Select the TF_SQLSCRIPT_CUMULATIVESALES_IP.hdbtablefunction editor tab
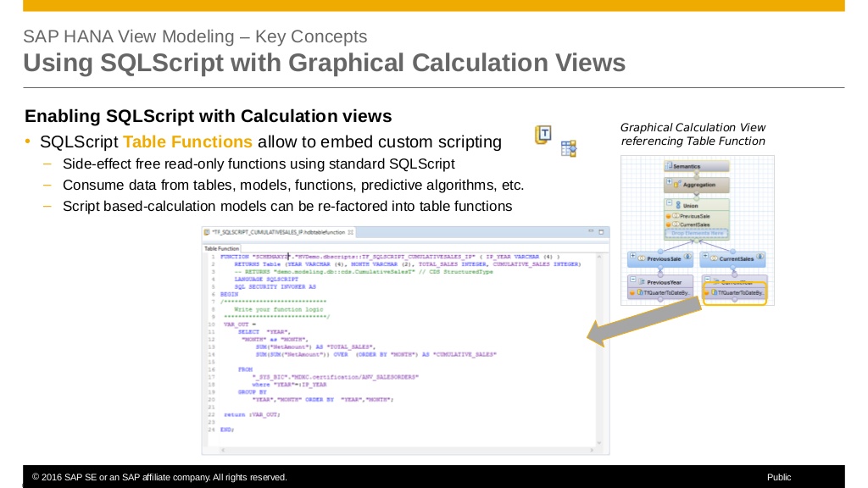868x488 pixels. coord(278,232)
